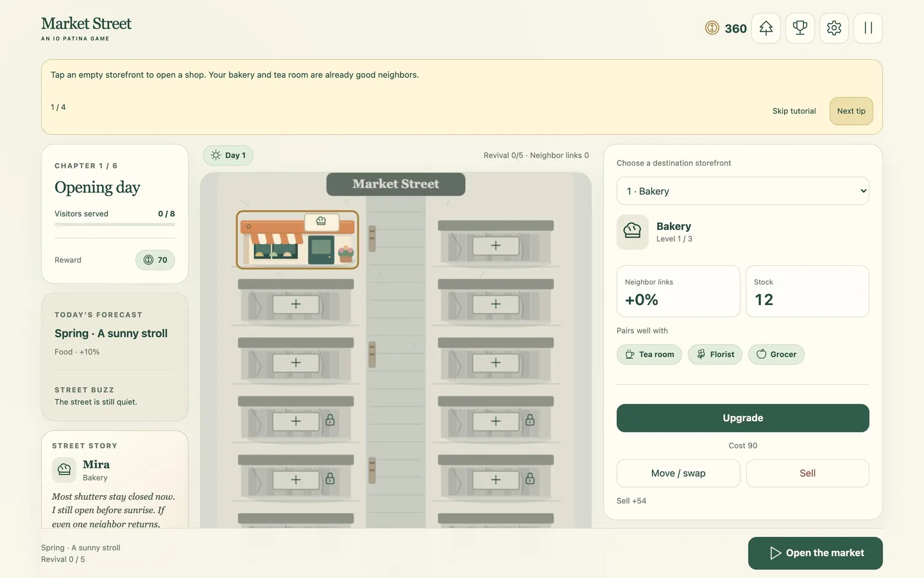Click the coin icon in the Reward 70 chip
This screenshot has width=924, height=578.
tap(148, 260)
